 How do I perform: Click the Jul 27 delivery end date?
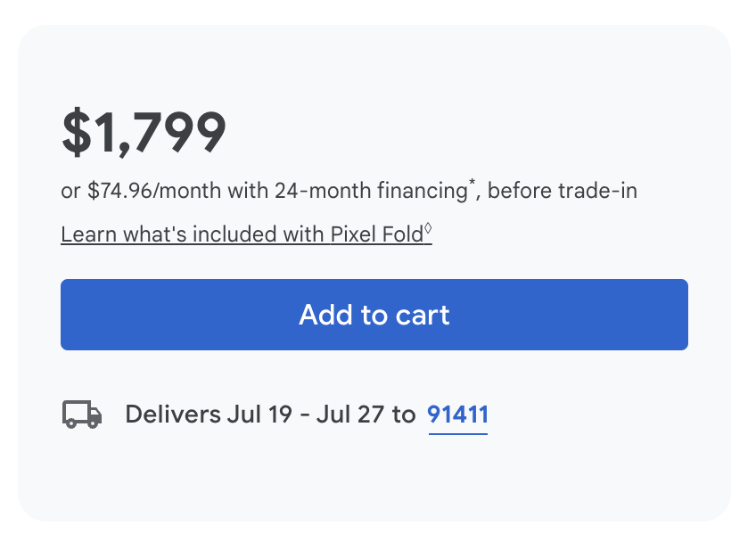coord(357,415)
